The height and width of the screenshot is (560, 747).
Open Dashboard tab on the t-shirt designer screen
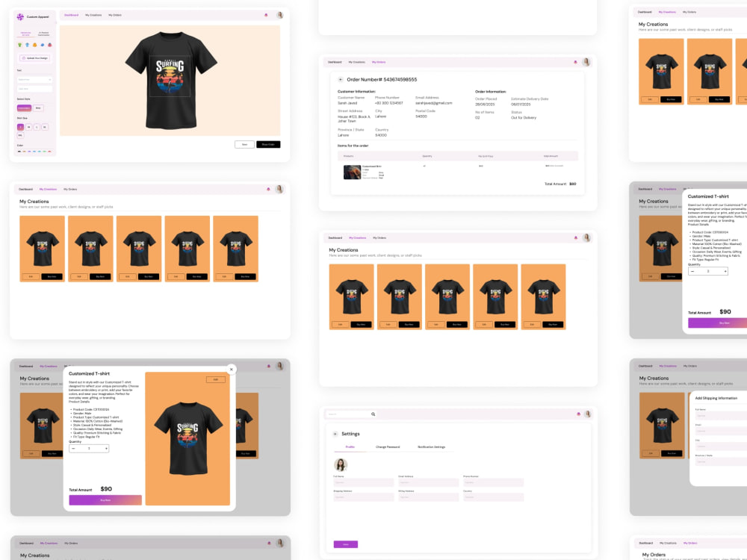(72, 15)
